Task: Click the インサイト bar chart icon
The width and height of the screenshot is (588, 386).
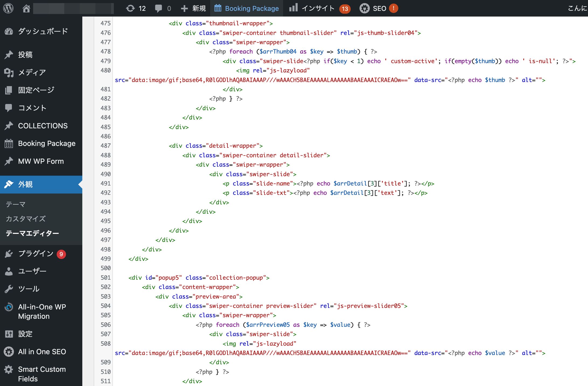Action: (x=293, y=8)
